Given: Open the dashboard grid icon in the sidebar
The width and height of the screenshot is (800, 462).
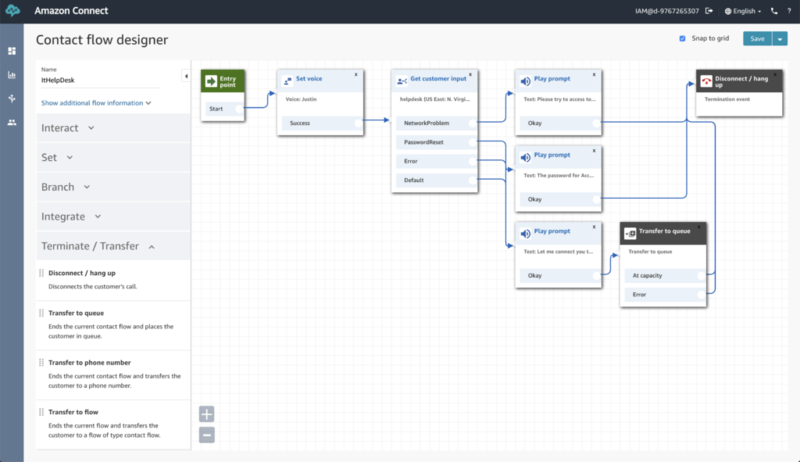Looking at the screenshot, I should pyautogui.click(x=12, y=51).
